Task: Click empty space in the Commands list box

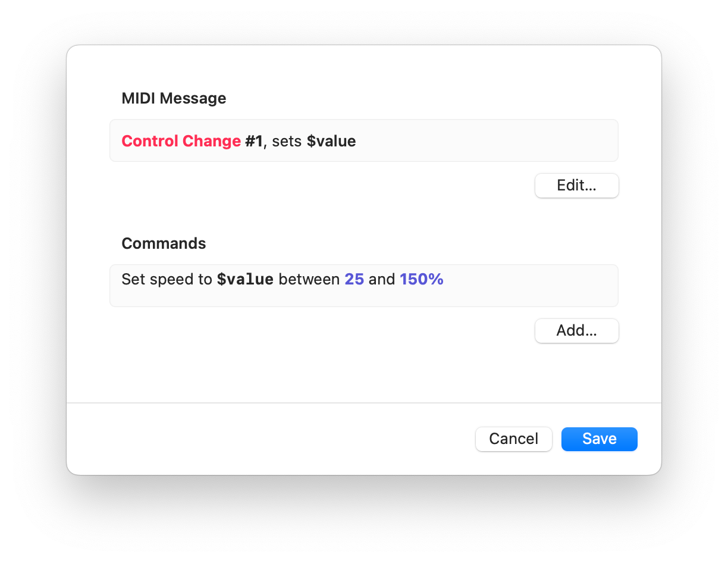Action: coord(523,293)
